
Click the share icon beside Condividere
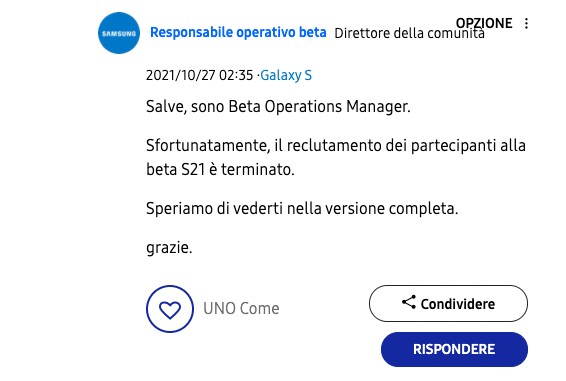click(409, 302)
